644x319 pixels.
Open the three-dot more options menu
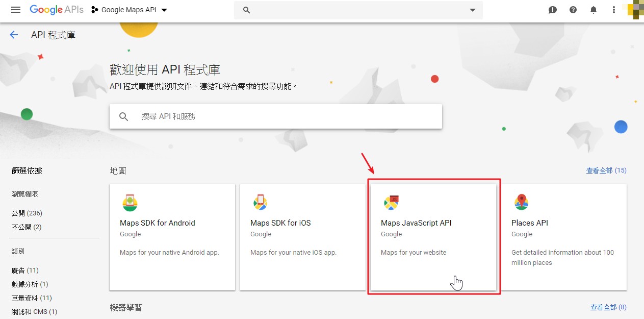point(614,10)
